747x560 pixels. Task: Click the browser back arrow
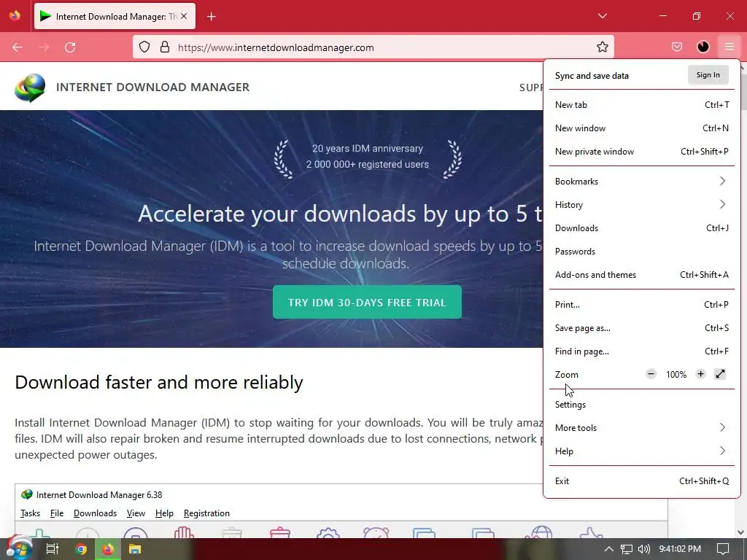pos(18,47)
